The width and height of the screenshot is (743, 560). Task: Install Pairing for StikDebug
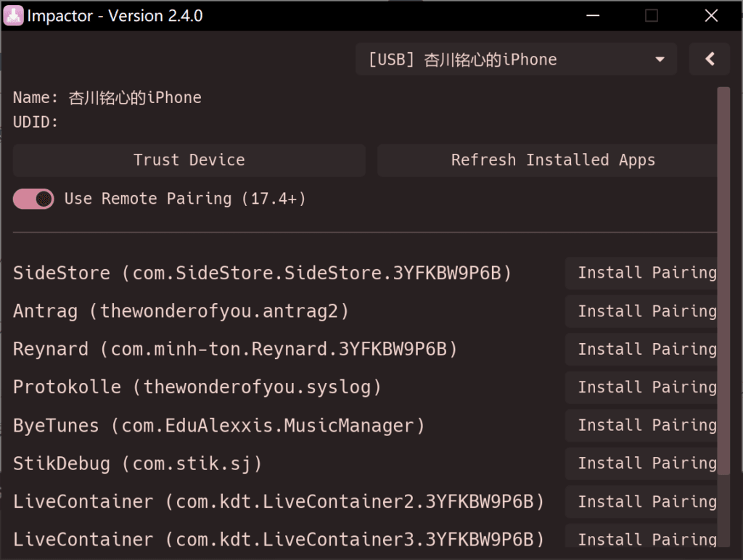[x=641, y=464]
